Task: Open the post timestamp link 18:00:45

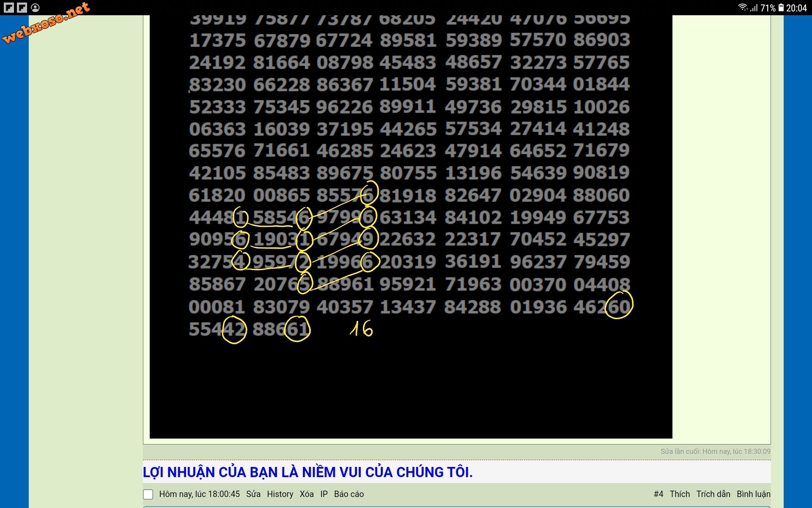Action: click(x=199, y=494)
